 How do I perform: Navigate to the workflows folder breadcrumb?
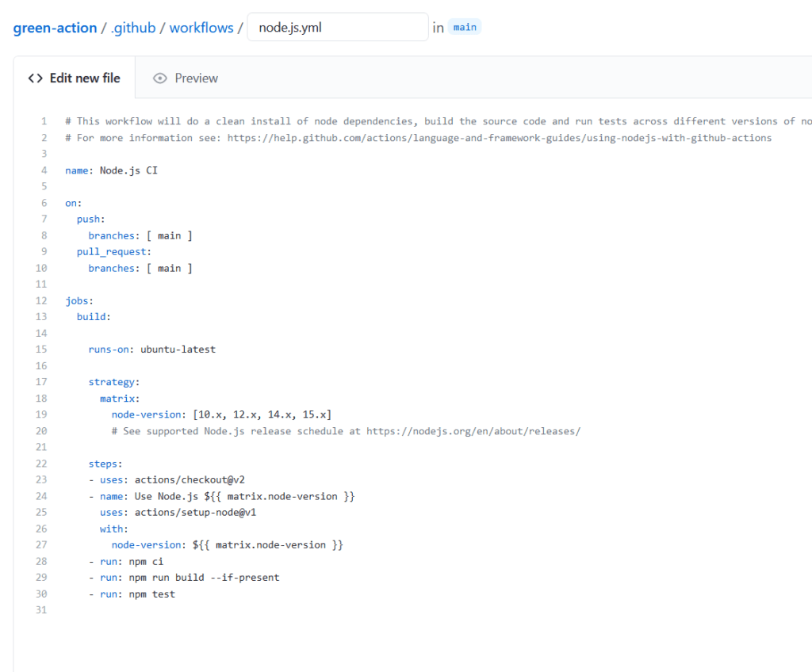[x=201, y=28]
